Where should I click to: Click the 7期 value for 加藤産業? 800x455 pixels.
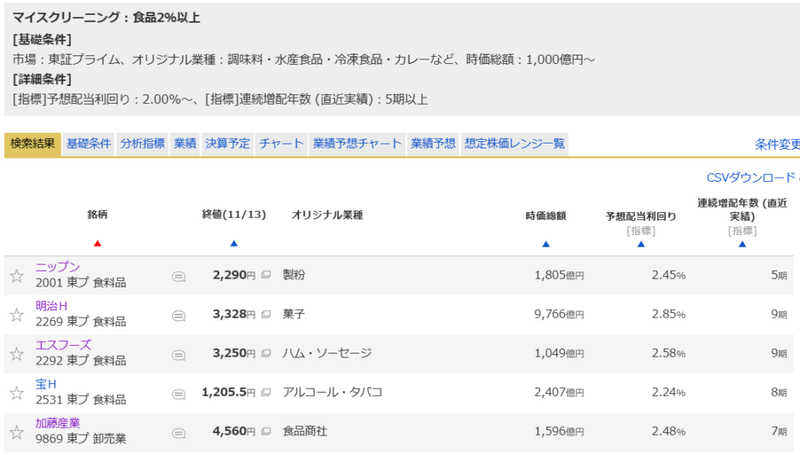click(779, 432)
